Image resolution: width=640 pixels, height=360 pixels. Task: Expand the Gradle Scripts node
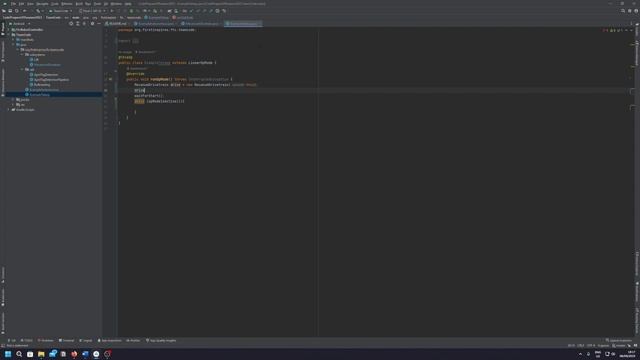click(9, 109)
